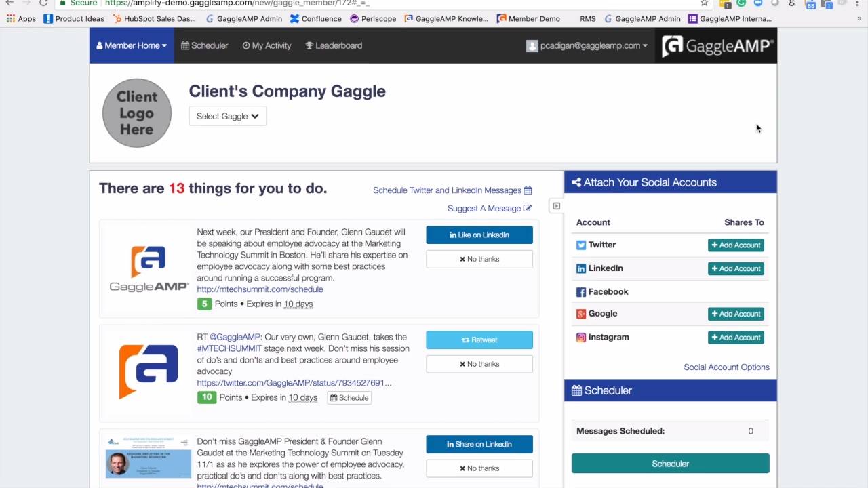Click the Client Logo Here placeholder image

tap(137, 113)
